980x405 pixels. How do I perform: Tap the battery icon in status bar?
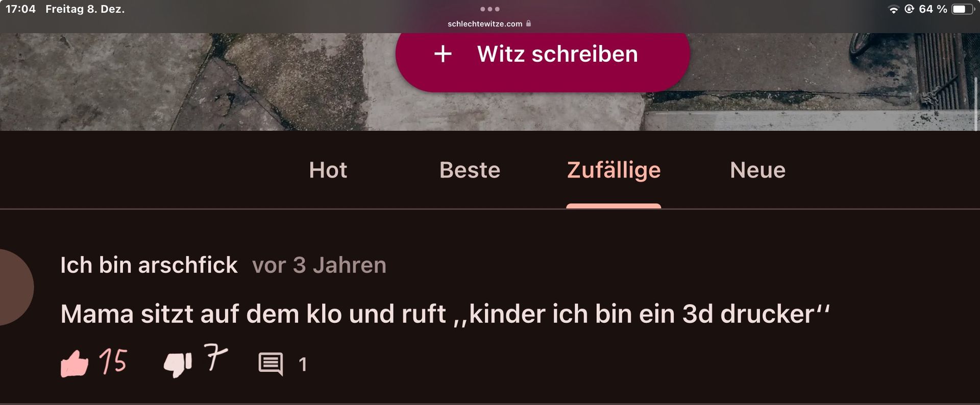pyautogui.click(x=963, y=9)
